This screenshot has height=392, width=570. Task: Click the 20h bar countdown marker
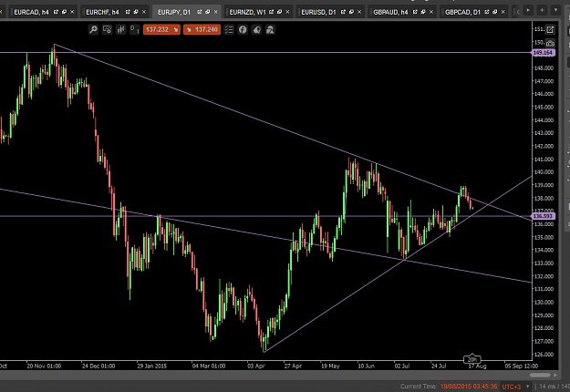click(472, 359)
